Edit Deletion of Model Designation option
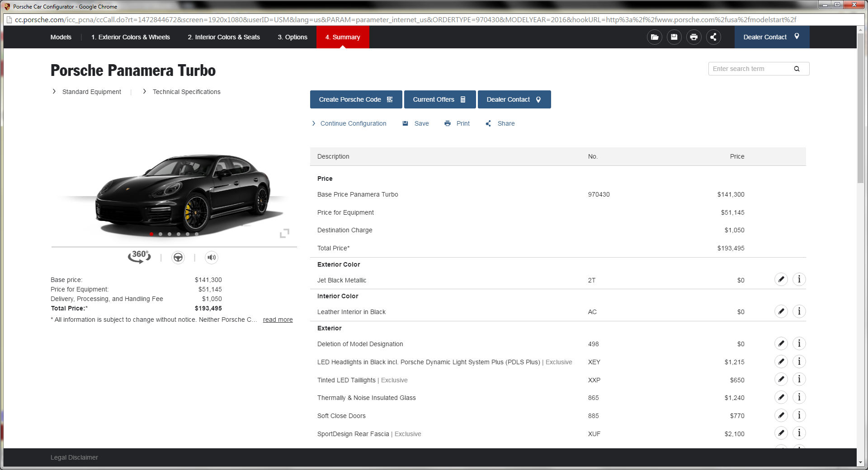 tap(781, 343)
